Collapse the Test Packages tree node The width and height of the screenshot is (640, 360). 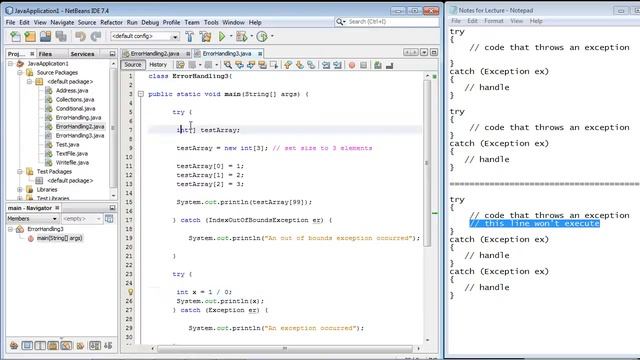point(20,171)
